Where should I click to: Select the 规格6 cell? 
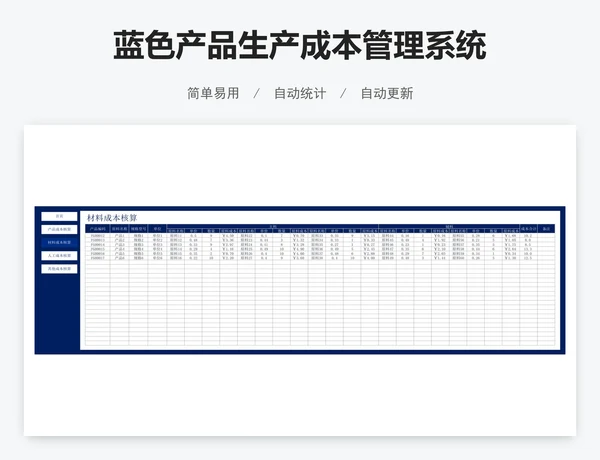point(138,258)
